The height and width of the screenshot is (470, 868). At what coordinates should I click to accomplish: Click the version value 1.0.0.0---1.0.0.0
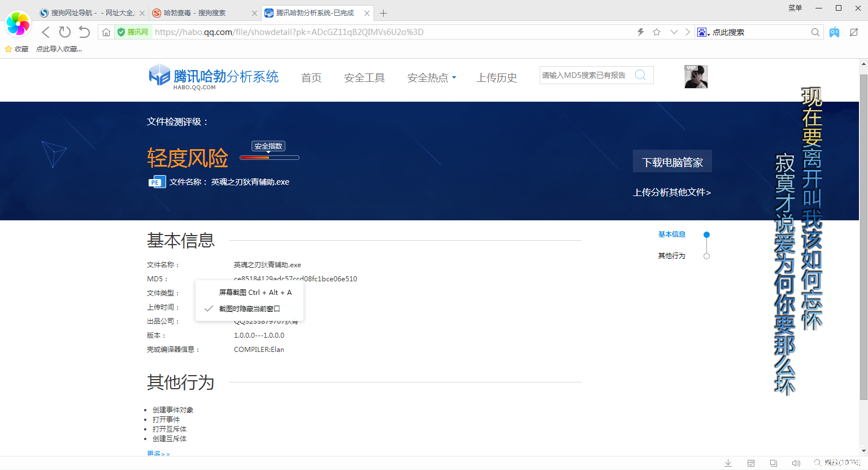point(259,336)
